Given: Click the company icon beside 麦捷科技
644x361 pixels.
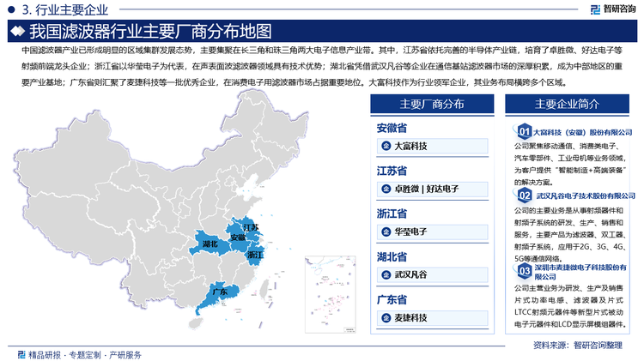Looking at the screenshot, I should click(x=386, y=317).
